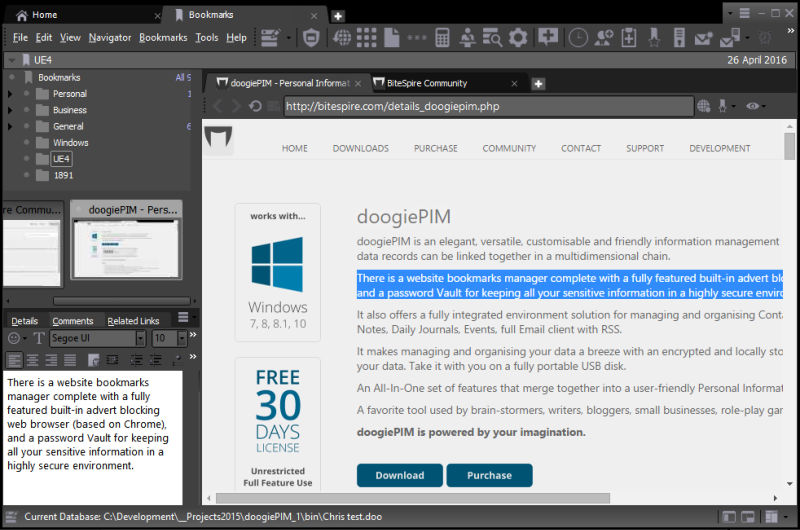Expand the Personal folder tree arrow

pos(10,94)
